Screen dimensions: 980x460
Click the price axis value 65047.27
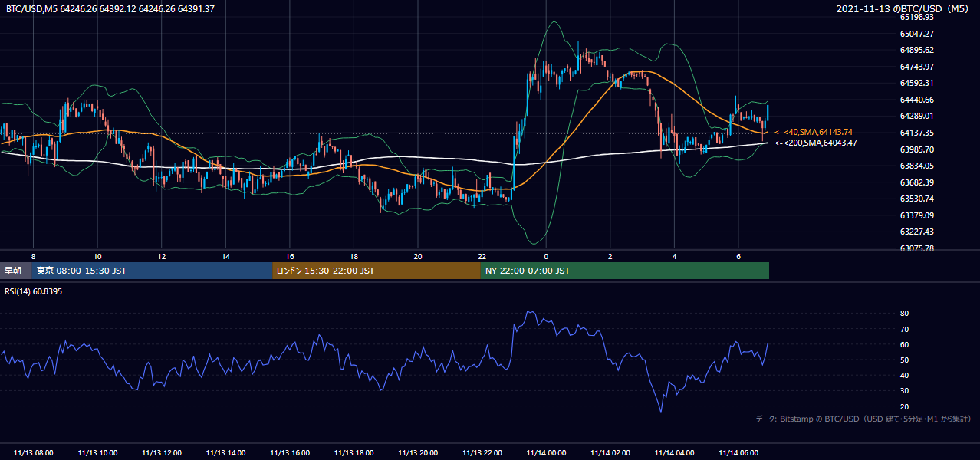pyautogui.click(x=916, y=34)
